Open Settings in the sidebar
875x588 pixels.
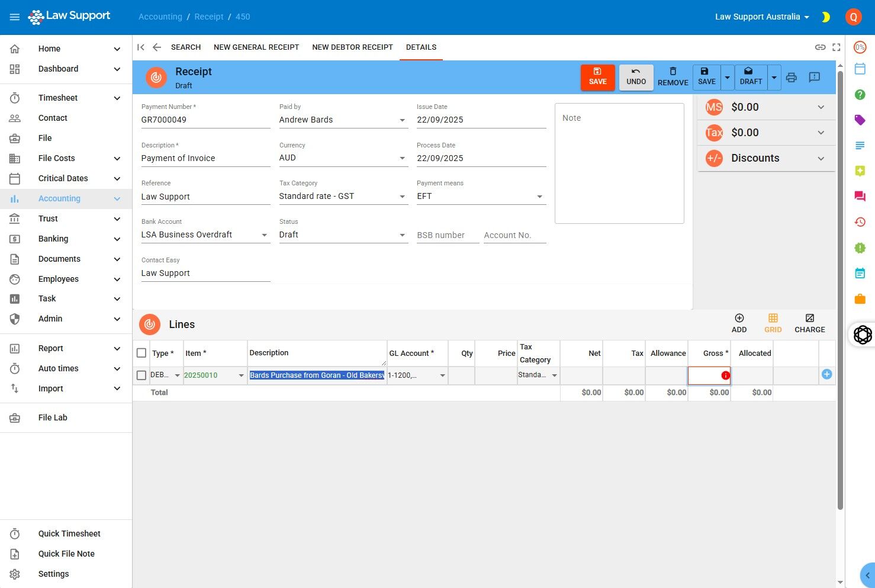click(66, 574)
